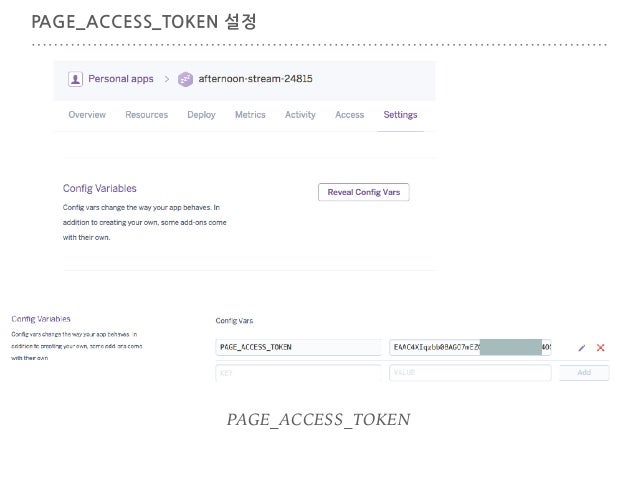
Task: Open the Access tab
Action: [x=350, y=115]
